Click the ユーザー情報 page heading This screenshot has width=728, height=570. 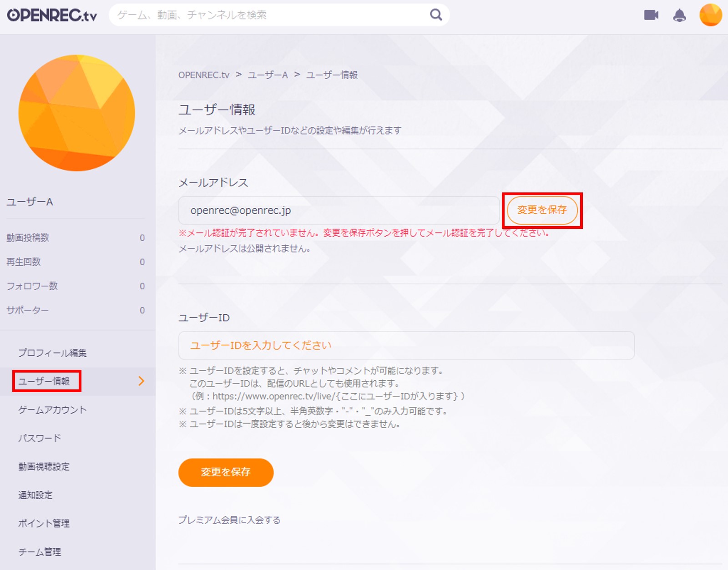tap(217, 110)
